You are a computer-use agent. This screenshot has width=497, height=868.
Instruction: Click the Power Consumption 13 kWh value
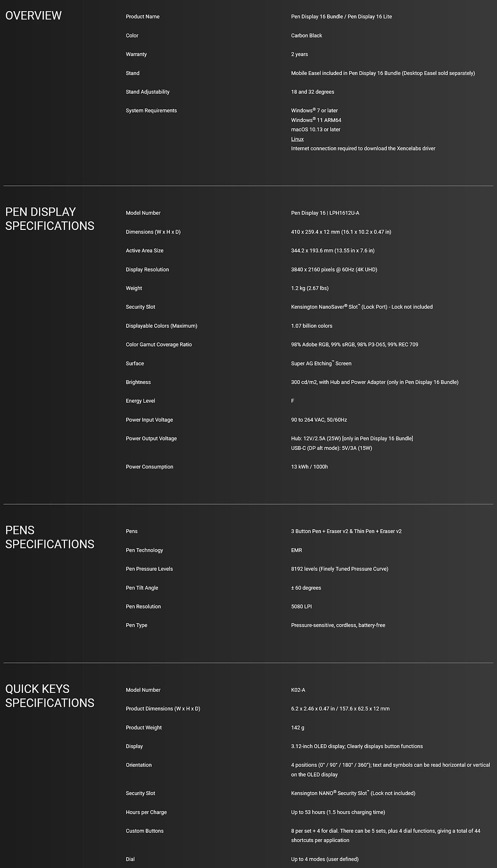[x=309, y=467]
